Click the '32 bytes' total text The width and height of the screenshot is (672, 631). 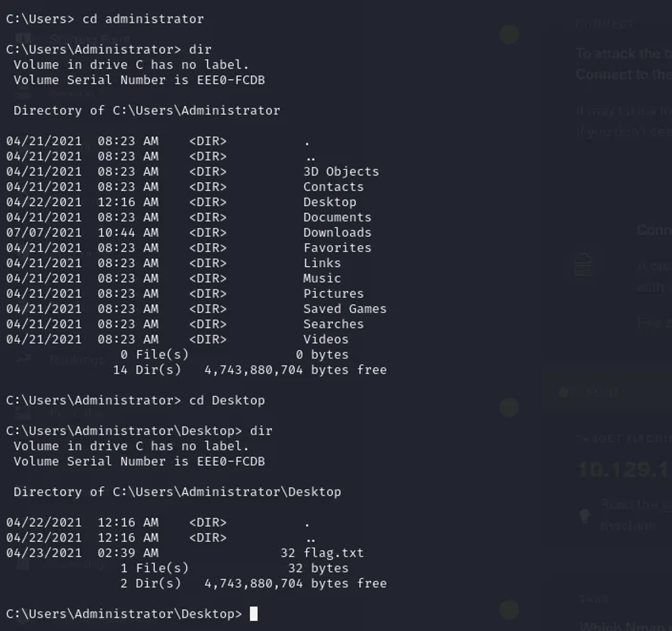(318, 568)
